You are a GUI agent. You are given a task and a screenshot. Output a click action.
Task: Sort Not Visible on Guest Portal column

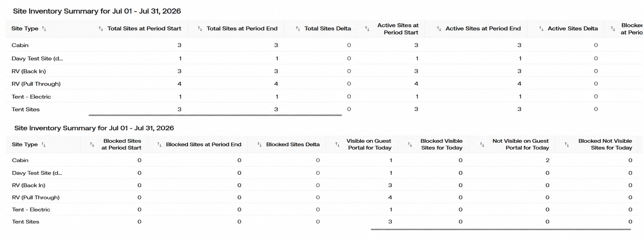[x=482, y=145]
